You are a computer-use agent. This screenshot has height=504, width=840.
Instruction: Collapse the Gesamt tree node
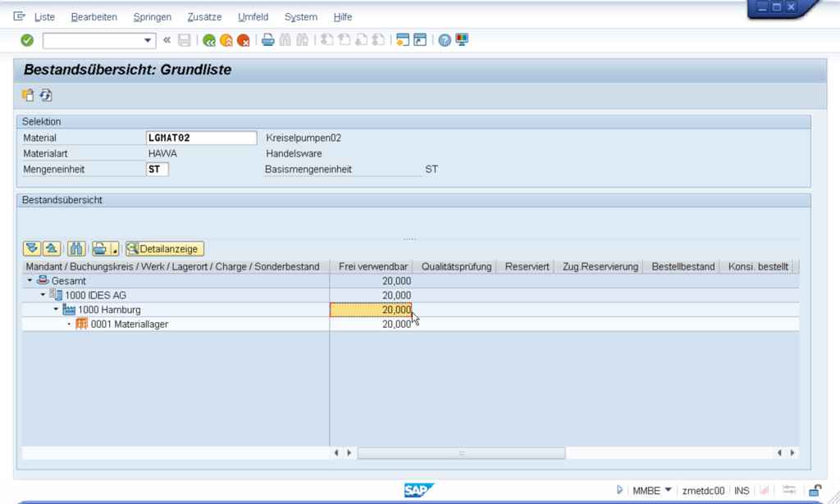point(30,281)
